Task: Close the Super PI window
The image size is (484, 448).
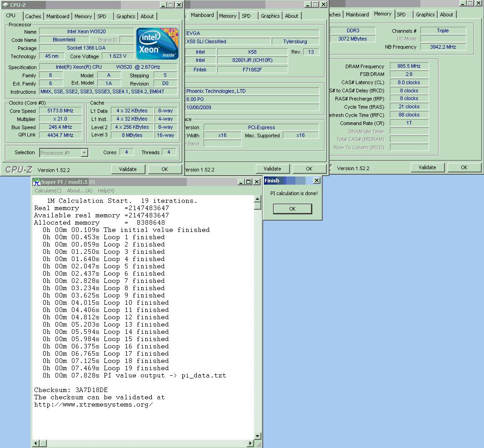Action: (x=256, y=181)
